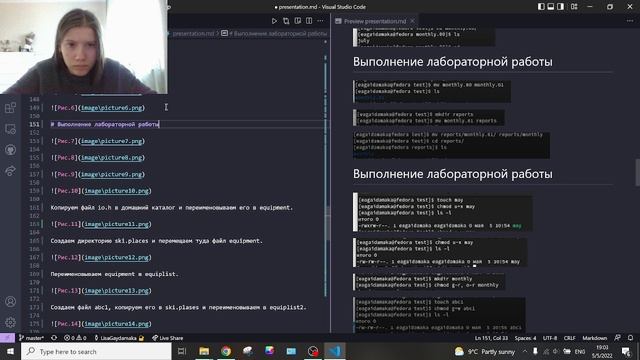
Task: Click the Ln 151, Col 33 indicator
Action: [491, 338]
